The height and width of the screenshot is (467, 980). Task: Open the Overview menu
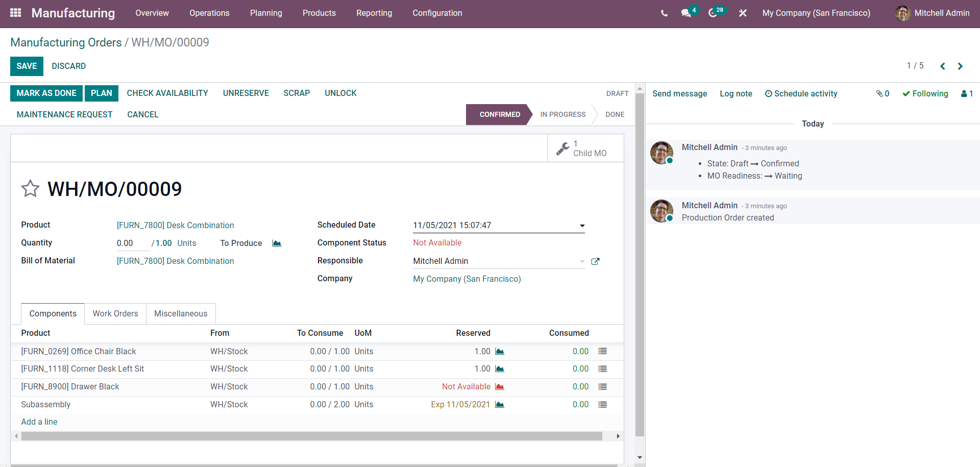pos(152,13)
